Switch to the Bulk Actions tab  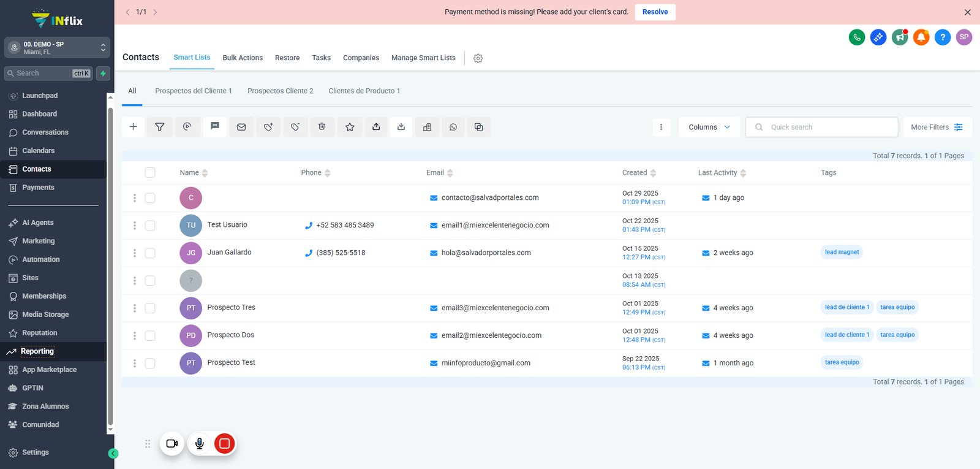pos(243,58)
